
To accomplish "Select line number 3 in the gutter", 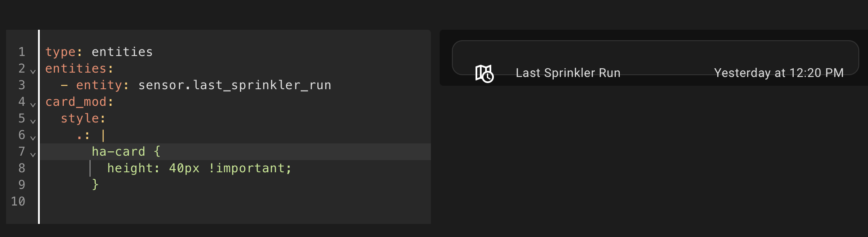I will click(21, 85).
